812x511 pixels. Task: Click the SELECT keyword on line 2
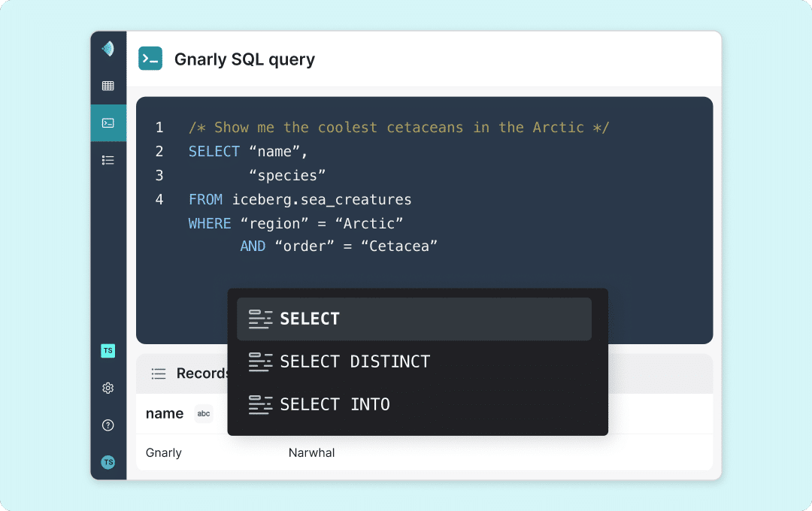[214, 151]
